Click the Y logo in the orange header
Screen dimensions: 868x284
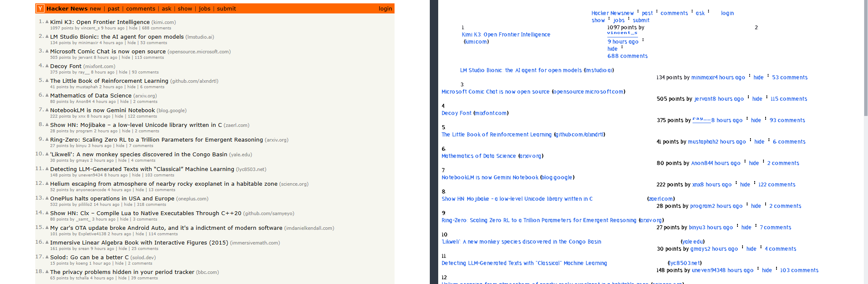click(40, 8)
